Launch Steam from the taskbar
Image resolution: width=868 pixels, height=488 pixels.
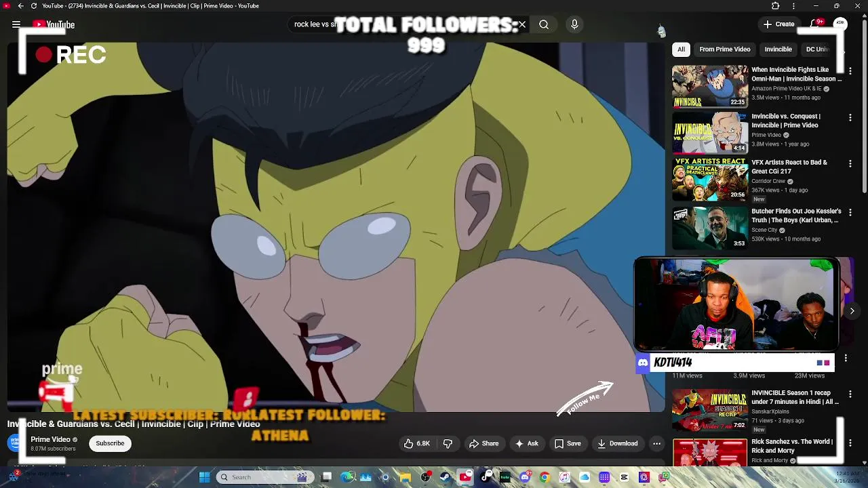pos(445,477)
